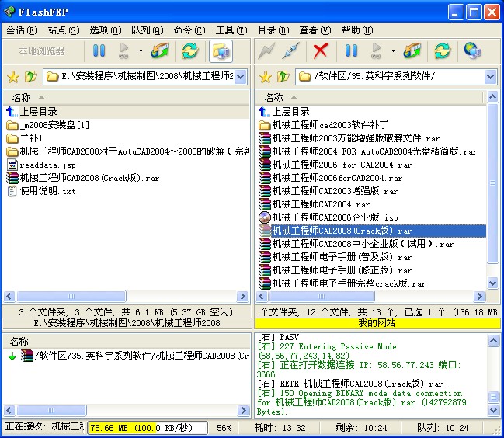The width and height of the screenshot is (504, 438).
Task: Click the left pane transfer files arrow icon
Action: [x=160, y=50]
